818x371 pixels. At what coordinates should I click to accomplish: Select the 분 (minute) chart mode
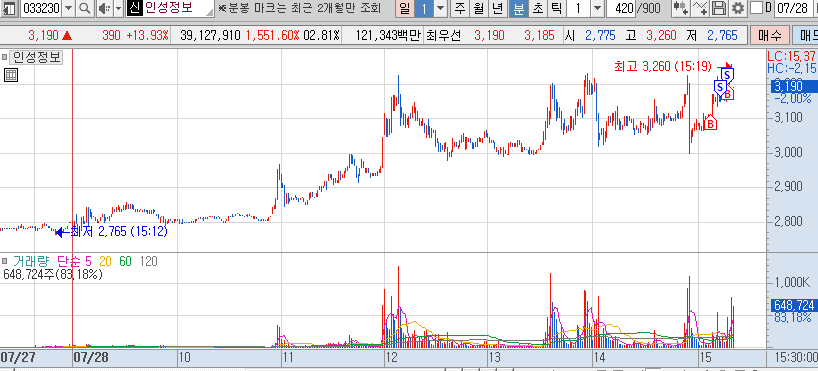click(x=518, y=8)
